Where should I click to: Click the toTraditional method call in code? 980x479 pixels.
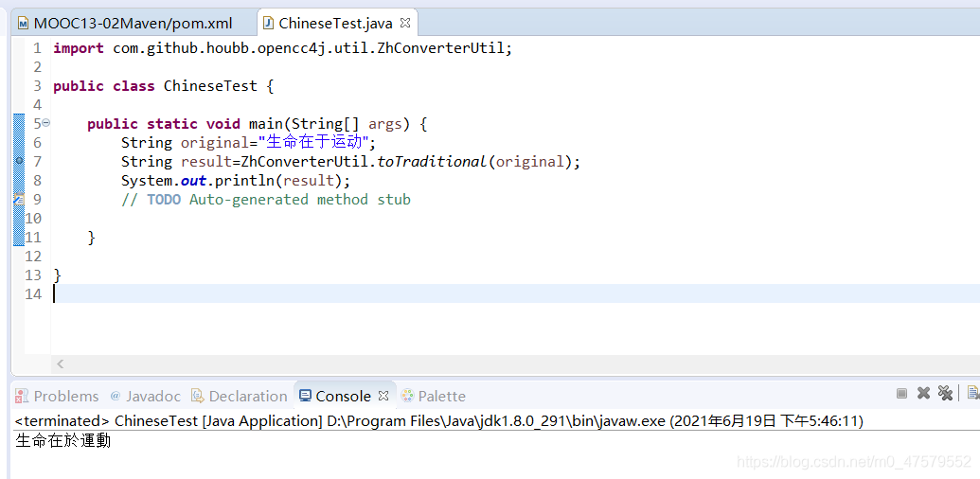[432, 161]
